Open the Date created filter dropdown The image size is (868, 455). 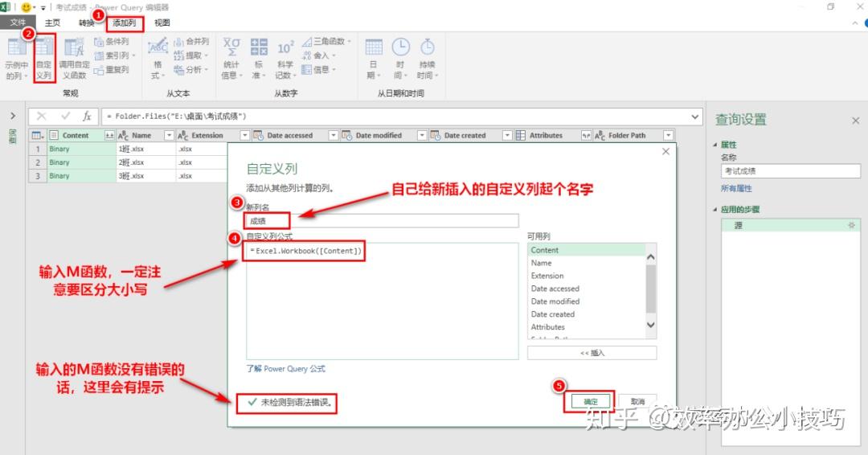(507, 135)
